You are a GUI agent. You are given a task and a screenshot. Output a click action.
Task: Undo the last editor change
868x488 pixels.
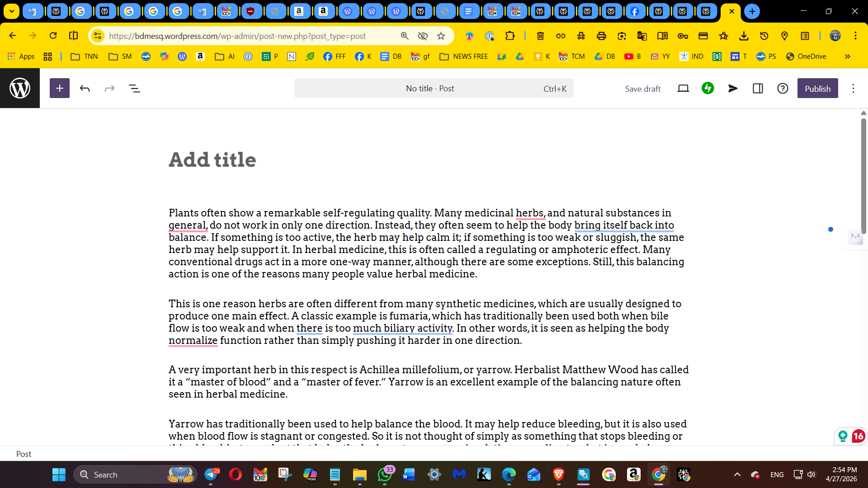(85, 89)
